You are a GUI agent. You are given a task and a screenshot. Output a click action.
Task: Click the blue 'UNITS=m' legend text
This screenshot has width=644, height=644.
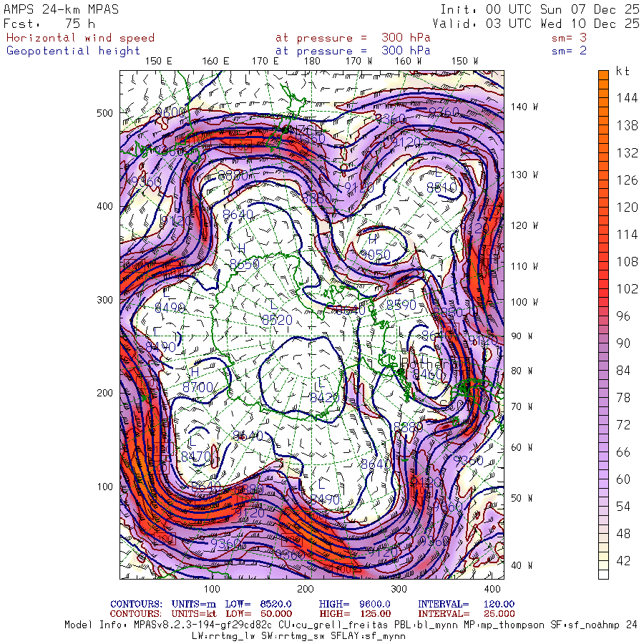pos(193,604)
